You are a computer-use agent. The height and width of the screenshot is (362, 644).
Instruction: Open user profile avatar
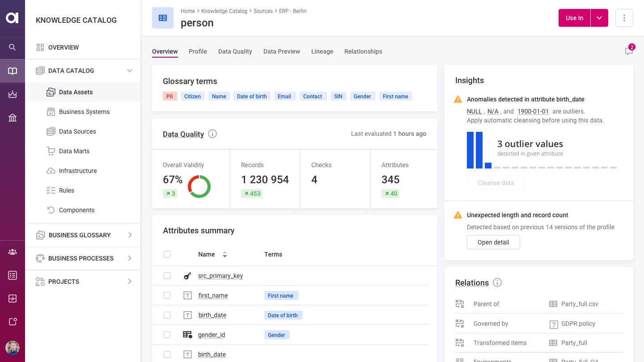pyautogui.click(x=13, y=348)
